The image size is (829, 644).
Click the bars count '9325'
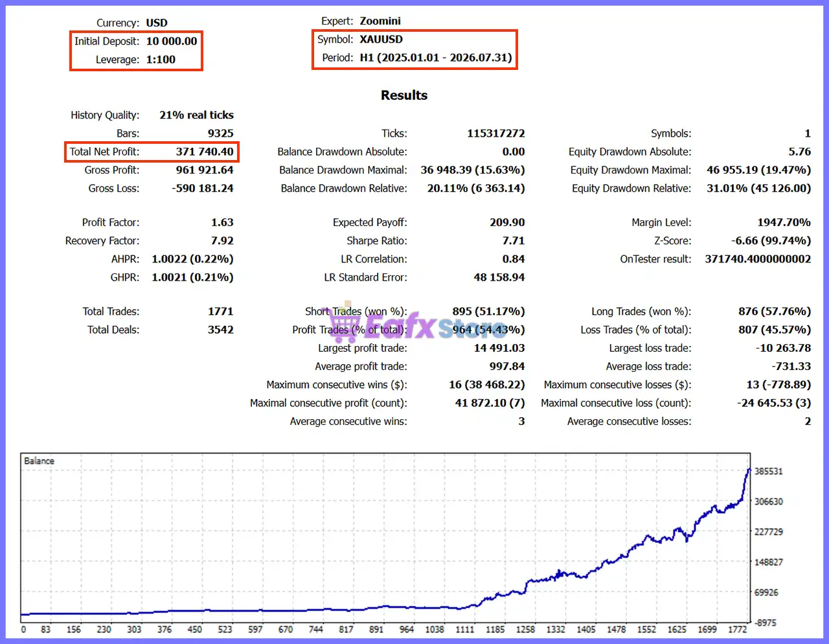(x=221, y=133)
